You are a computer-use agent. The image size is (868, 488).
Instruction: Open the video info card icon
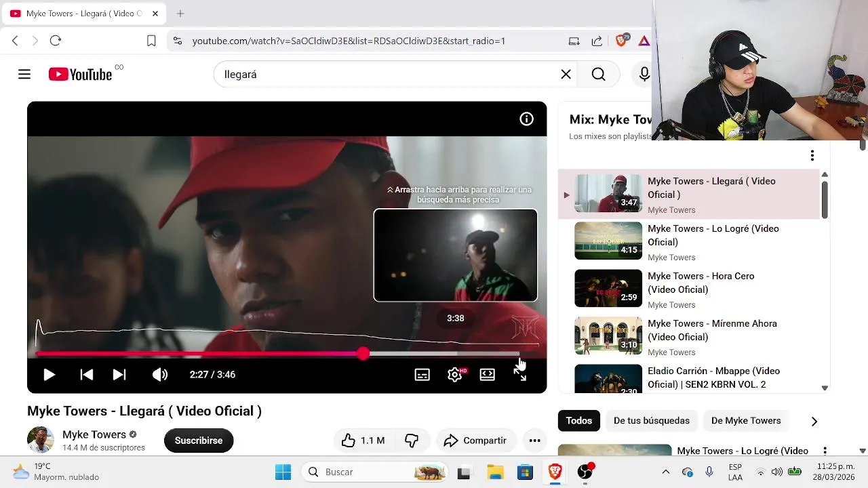(526, 119)
